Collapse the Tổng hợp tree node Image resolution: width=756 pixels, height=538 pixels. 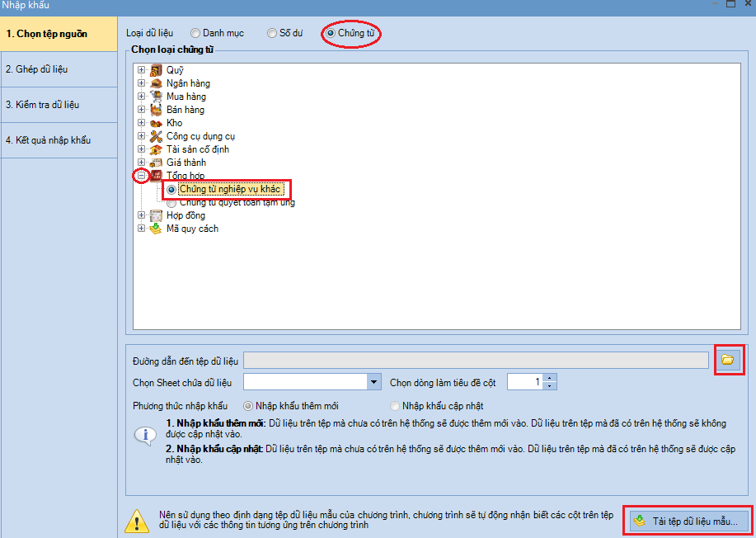[x=141, y=176]
